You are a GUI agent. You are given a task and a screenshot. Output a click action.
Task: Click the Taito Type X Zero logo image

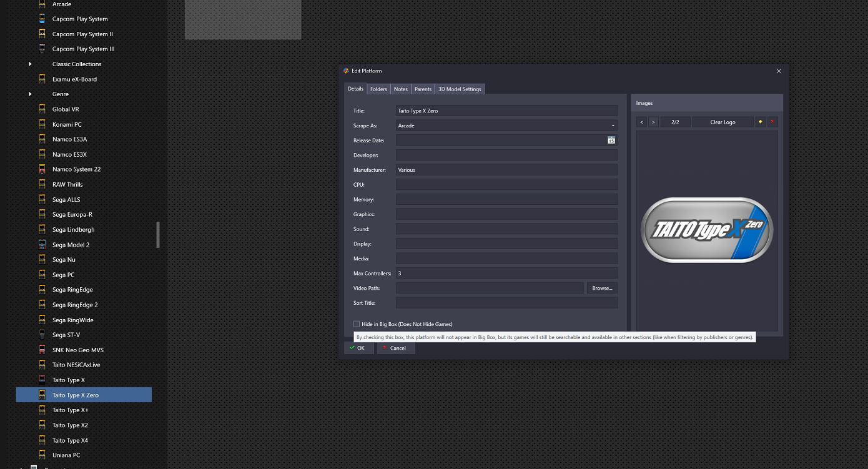(707, 230)
